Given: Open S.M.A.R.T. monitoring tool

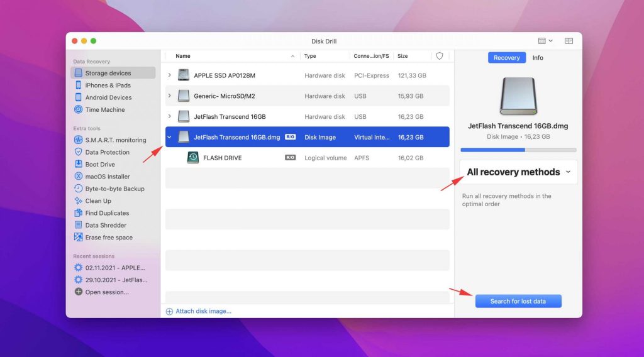Looking at the screenshot, I should [116, 140].
